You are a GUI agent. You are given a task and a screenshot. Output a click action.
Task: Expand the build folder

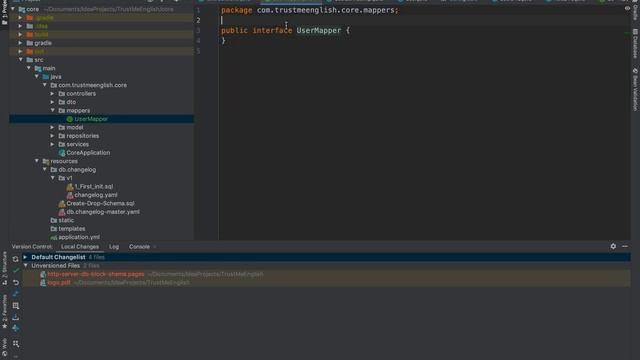pyautogui.click(x=20, y=34)
